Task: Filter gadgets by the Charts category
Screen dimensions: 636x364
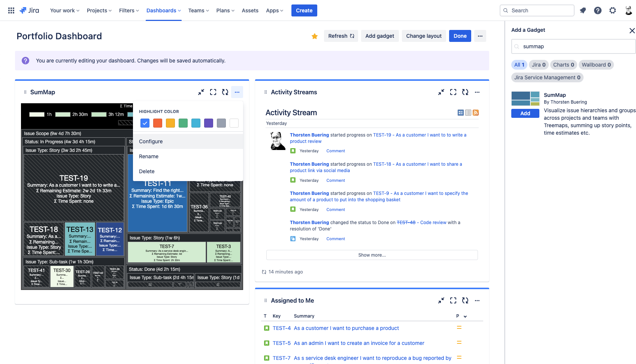Action: [x=563, y=65]
